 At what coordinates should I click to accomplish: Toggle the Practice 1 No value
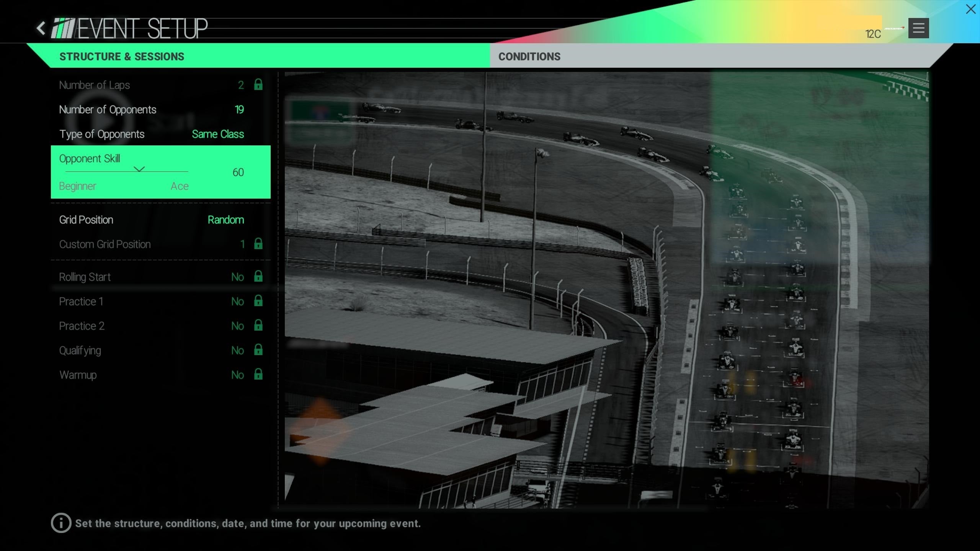pyautogui.click(x=237, y=302)
